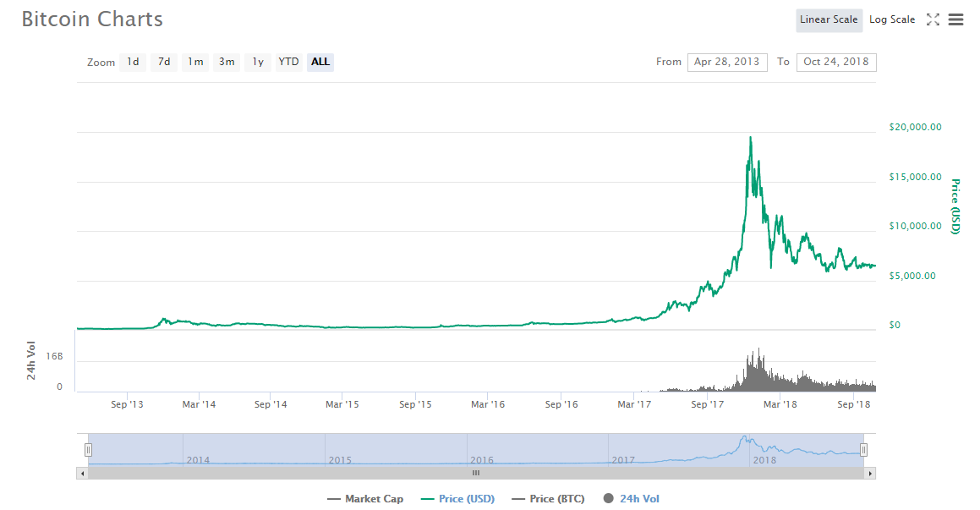Click the Mar '17 date axis label
Image resolution: width=980 pixels, height=510 pixels.
634,404
